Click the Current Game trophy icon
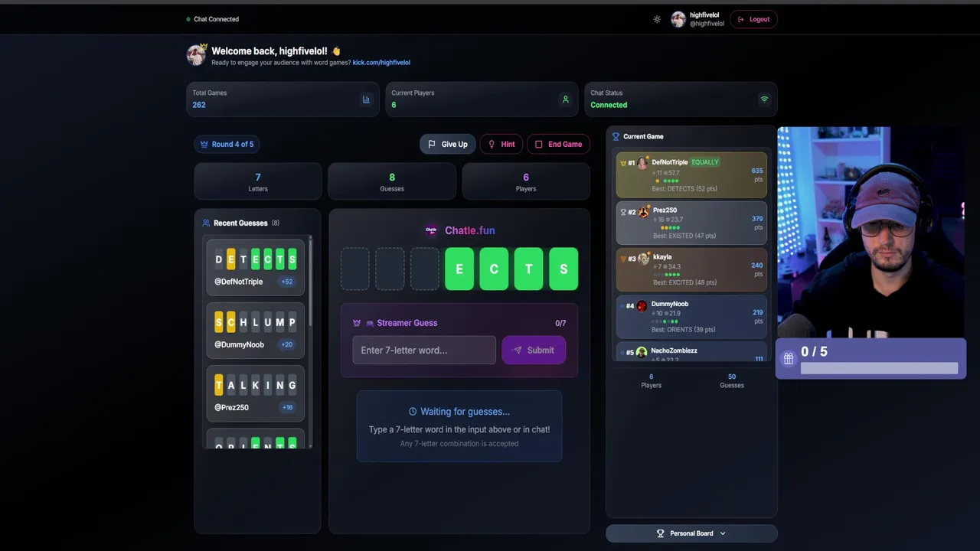The image size is (980, 551). point(616,136)
